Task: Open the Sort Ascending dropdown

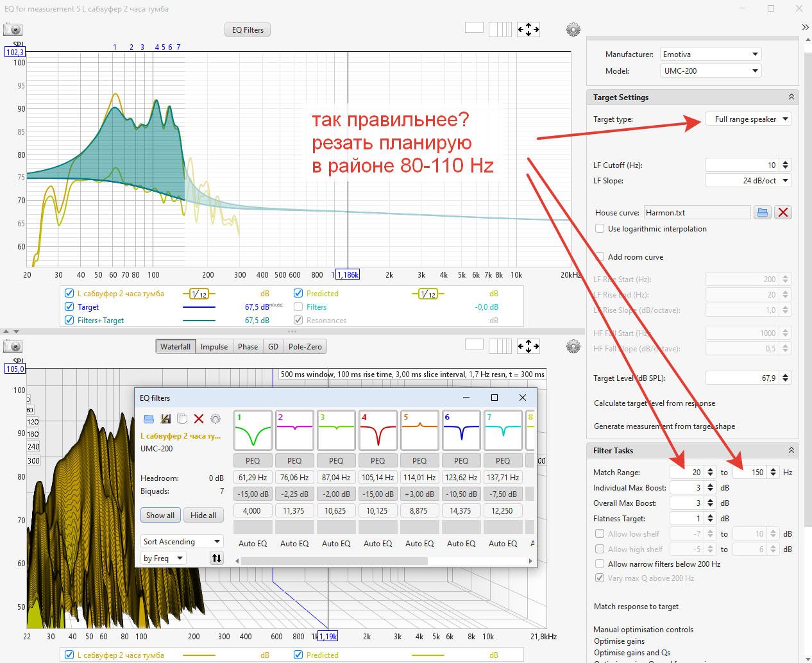Action: (182, 542)
